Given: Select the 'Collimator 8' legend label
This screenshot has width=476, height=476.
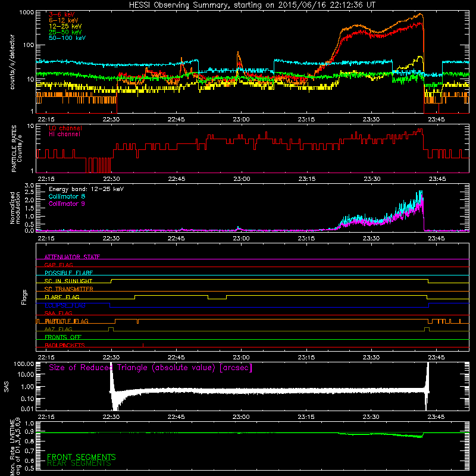Looking at the screenshot, I should (67, 196).
